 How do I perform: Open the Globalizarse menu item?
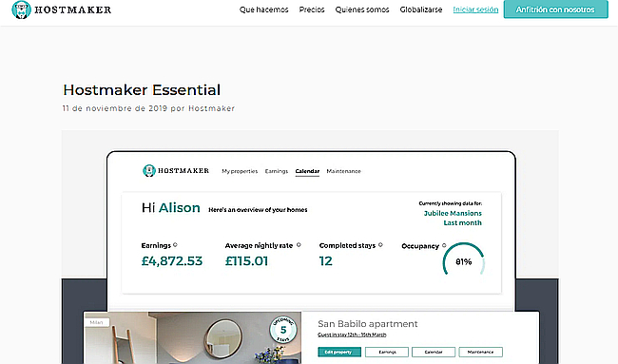click(420, 10)
